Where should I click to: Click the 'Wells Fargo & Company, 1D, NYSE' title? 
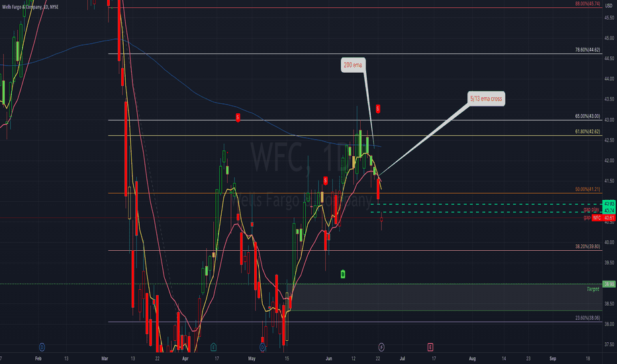[x=30, y=7]
